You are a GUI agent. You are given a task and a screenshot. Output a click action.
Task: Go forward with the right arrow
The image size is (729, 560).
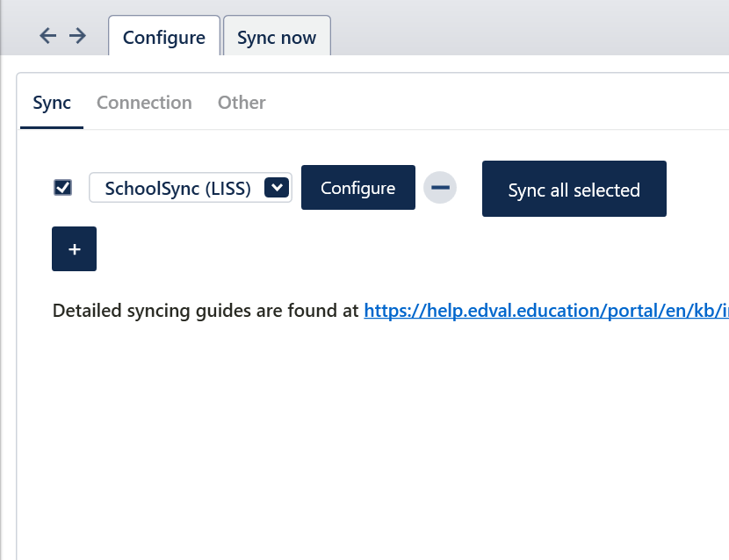[x=77, y=35]
